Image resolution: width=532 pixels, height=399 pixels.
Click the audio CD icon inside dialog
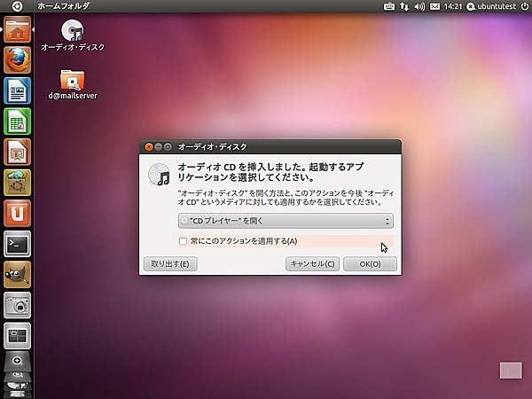(159, 175)
